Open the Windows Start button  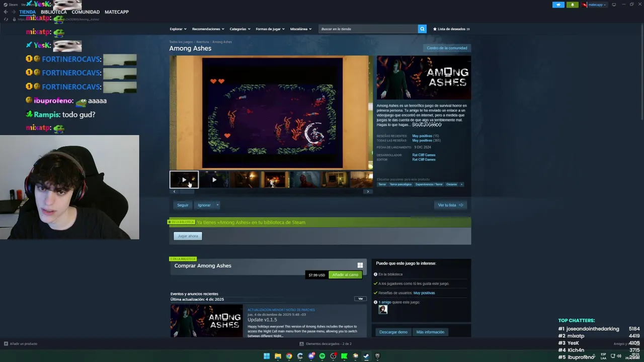coord(267,356)
